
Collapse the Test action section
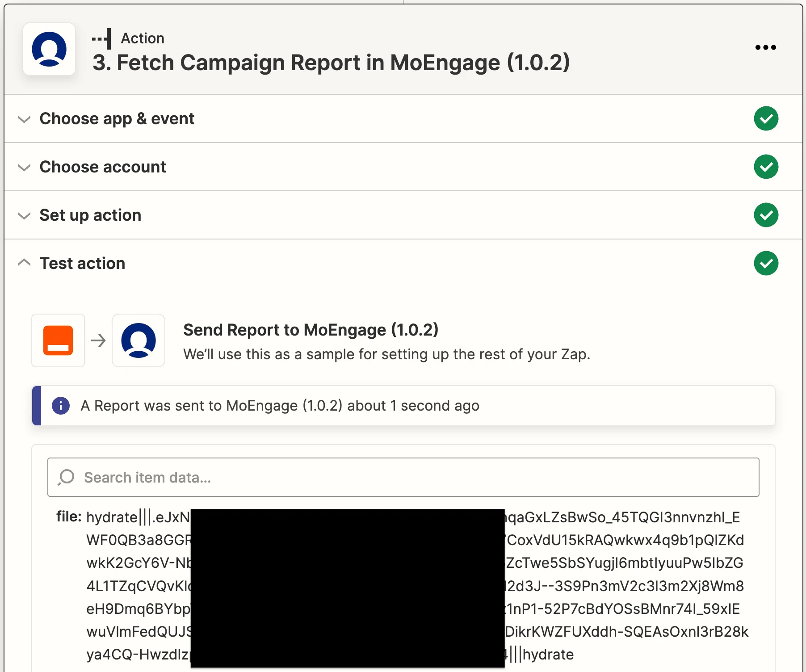tap(403, 264)
